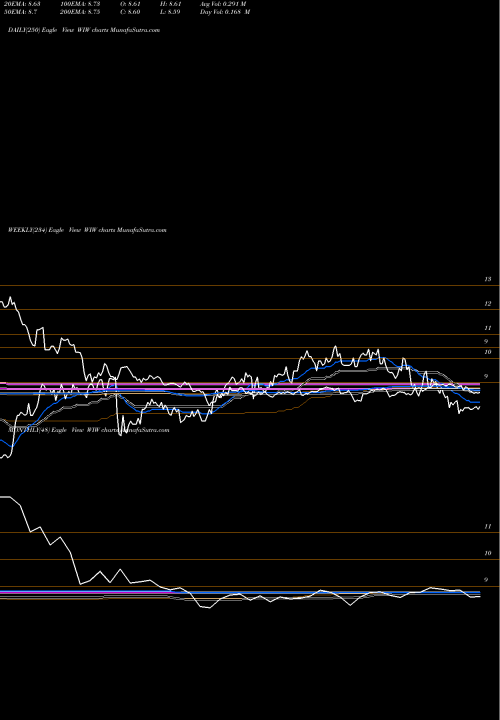
Task: Click the Day Vol: 0.168 M reading
Action: click(x=225, y=12)
